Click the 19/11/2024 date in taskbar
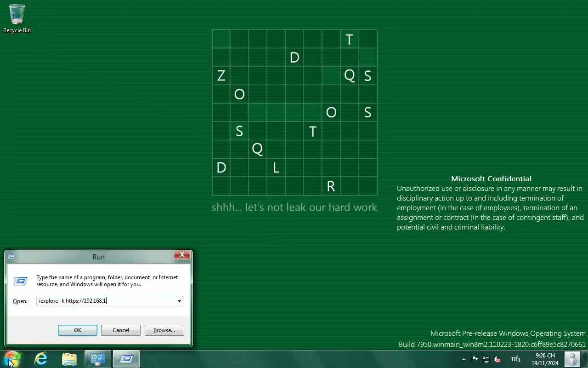 click(545, 363)
